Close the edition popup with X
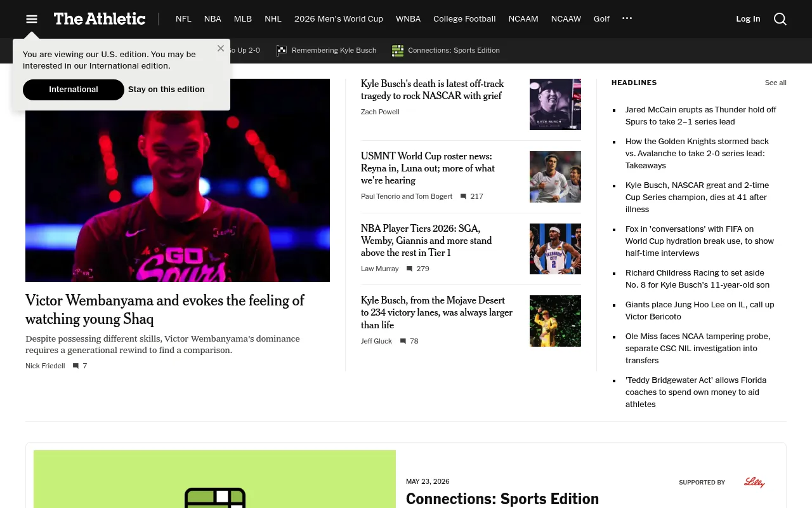The width and height of the screenshot is (812, 508). point(221,48)
